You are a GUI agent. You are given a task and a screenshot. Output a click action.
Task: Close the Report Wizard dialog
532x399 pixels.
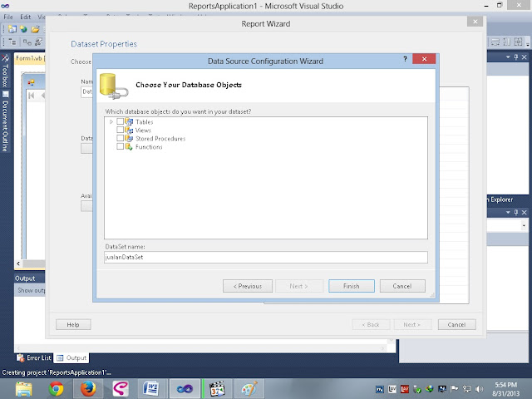(x=475, y=22)
